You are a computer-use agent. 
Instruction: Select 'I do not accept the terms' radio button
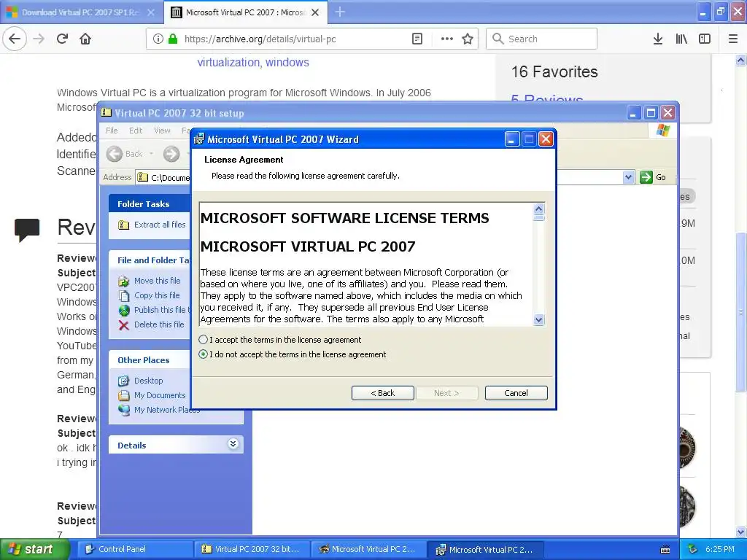point(204,354)
